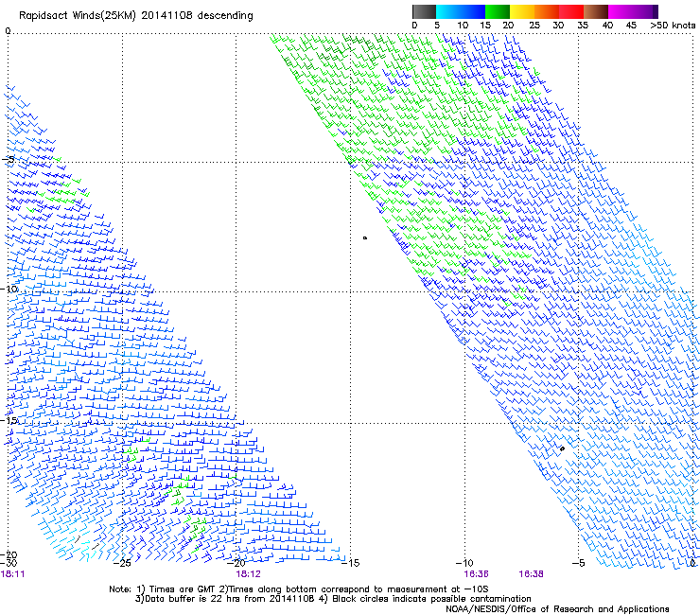Click the "-10" latitude label on left axis
The height and width of the screenshot is (615, 700).
pos(9,289)
